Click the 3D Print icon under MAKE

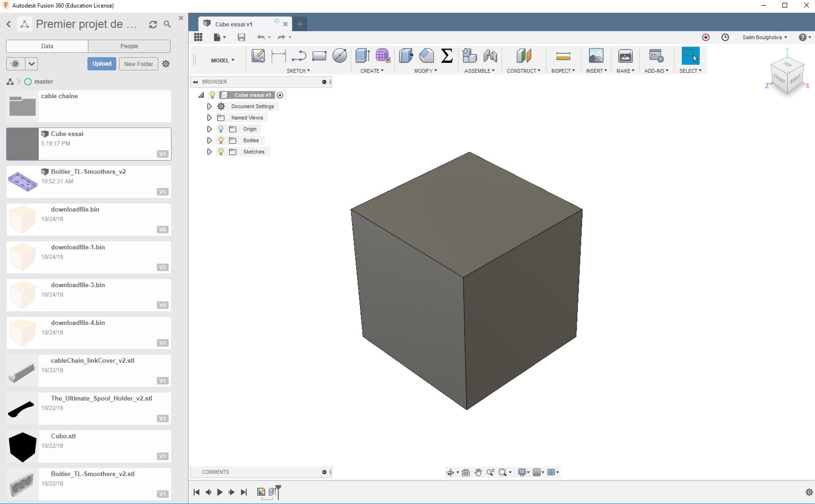(625, 57)
